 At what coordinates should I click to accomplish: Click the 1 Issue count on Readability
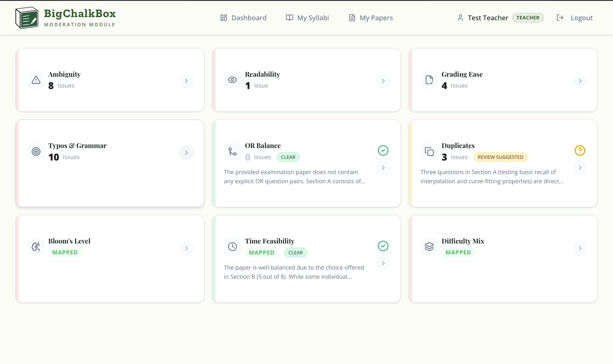point(257,85)
